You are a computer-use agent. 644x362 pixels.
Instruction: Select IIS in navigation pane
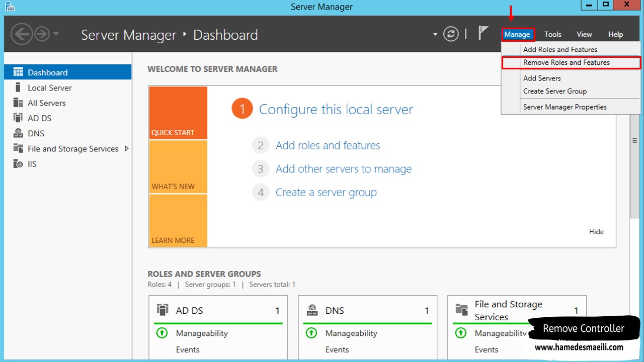[67, 164]
